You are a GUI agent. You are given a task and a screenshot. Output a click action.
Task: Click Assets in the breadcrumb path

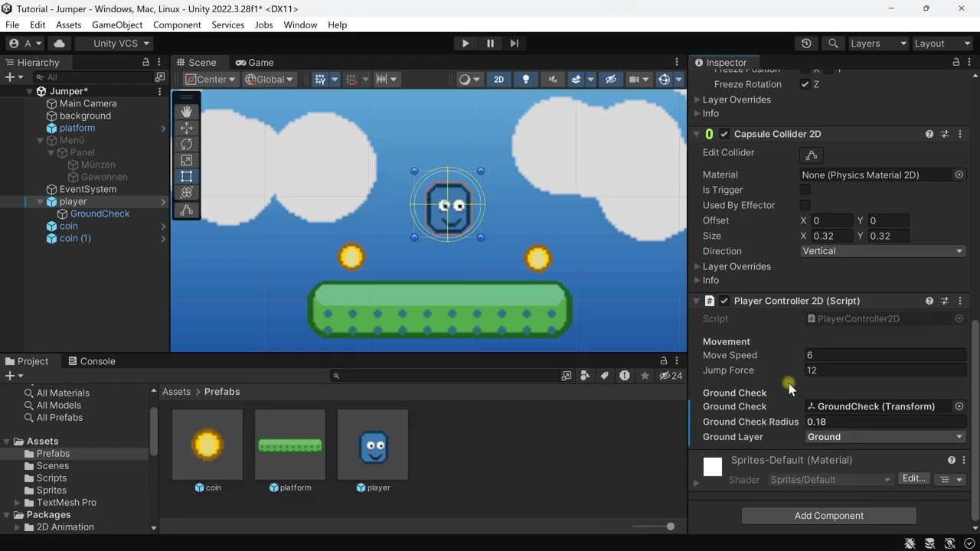176,392
